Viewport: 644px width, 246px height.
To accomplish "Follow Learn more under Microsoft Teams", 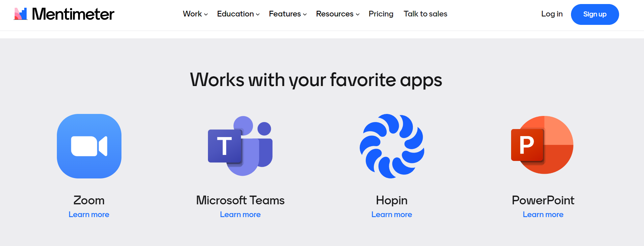I will click(x=240, y=214).
